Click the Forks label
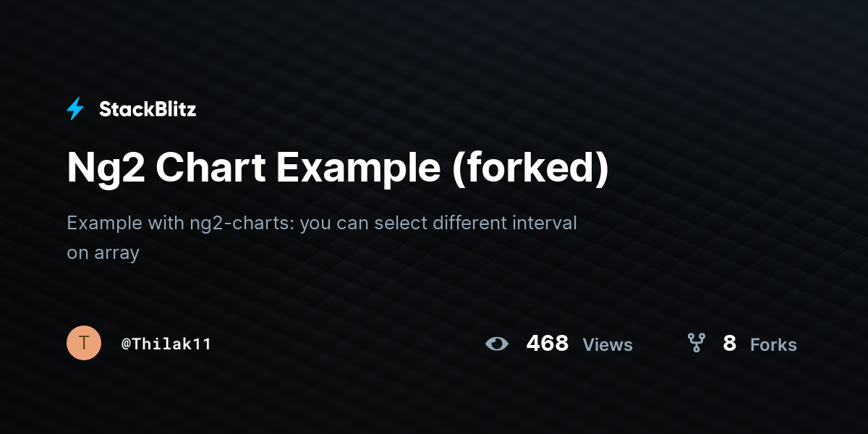The width and height of the screenshot is (868, 434). (x=773, y=345)
